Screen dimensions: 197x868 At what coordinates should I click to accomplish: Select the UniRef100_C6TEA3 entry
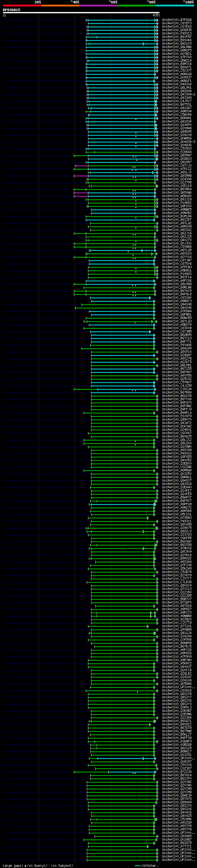point(177,26)
